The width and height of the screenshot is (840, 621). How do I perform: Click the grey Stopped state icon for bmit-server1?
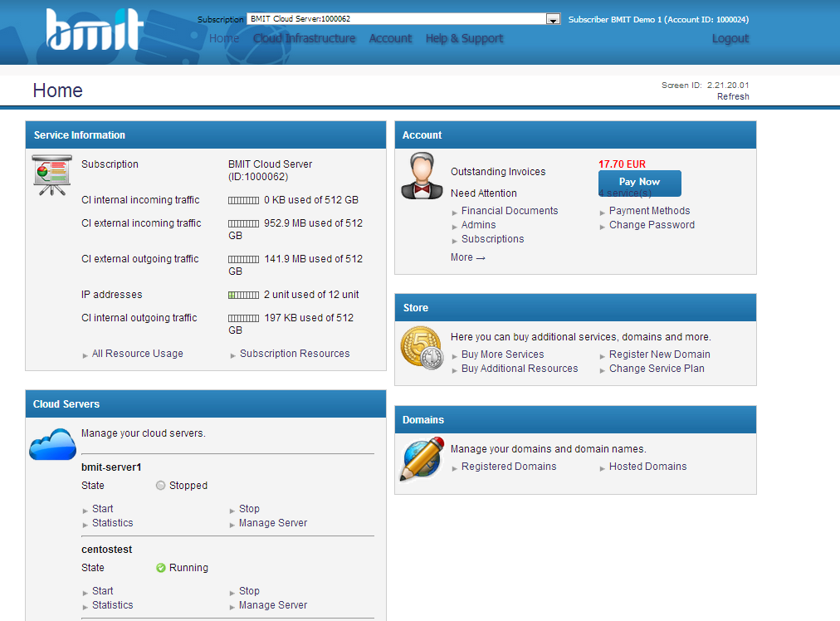(x=161, y=486)
